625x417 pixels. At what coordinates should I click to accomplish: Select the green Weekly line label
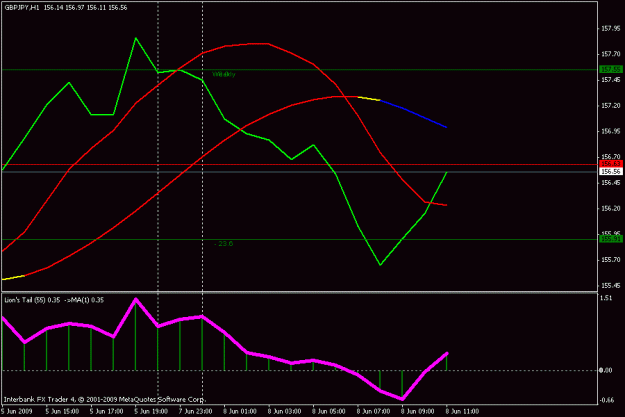point(224,75)
